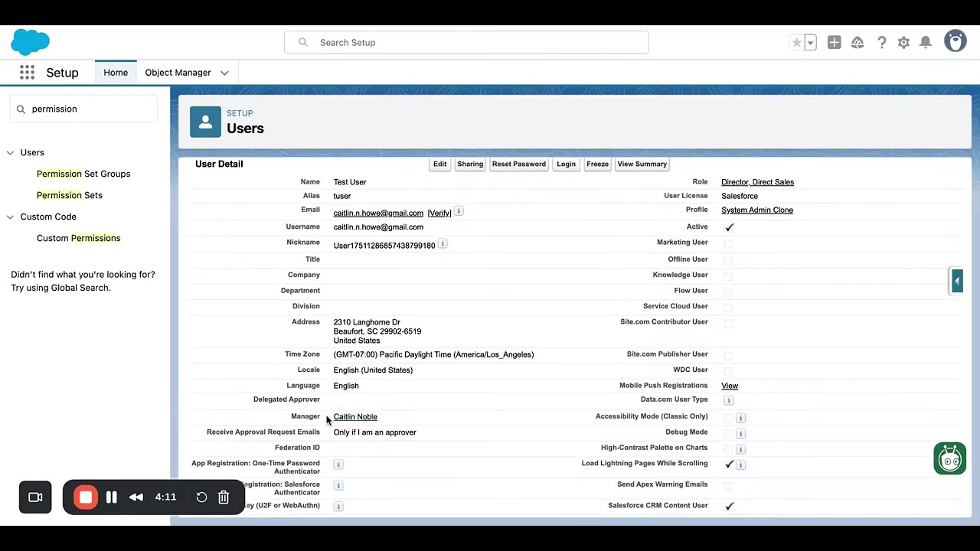Click the Login button
980x551 pixels.
click(566, 164)
